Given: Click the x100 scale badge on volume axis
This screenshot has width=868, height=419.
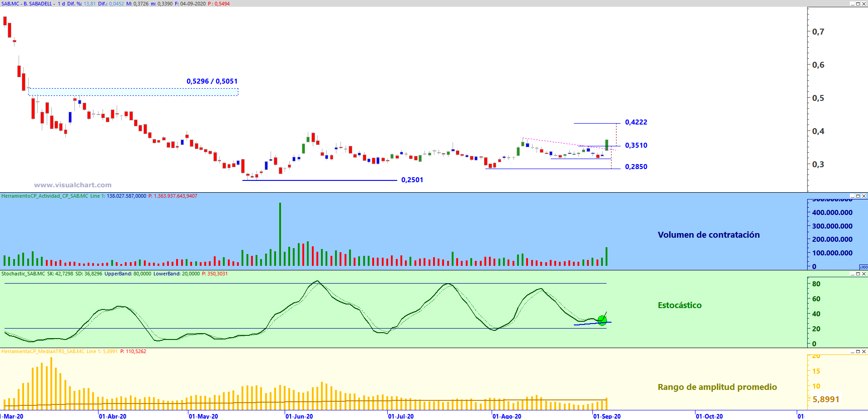Looking at the screenshot, I should 863,267.
